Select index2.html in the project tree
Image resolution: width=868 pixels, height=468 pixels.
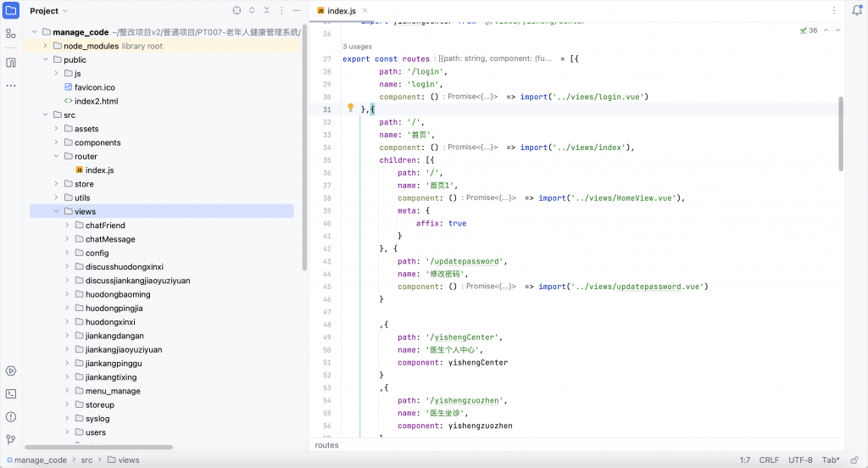coord(96,101)
